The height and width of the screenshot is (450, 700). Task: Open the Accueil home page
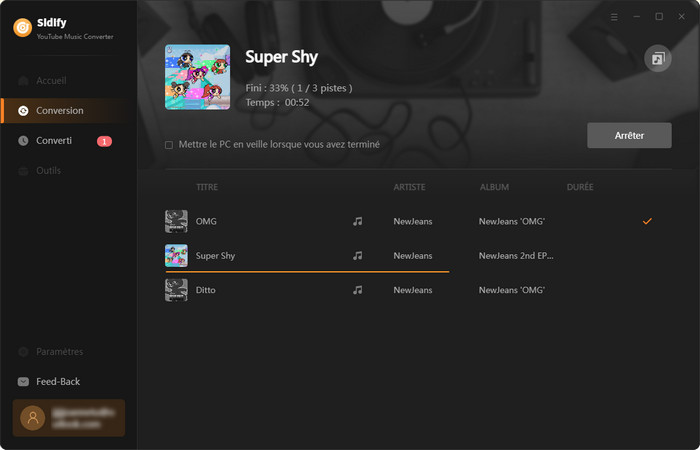(51, 80)
